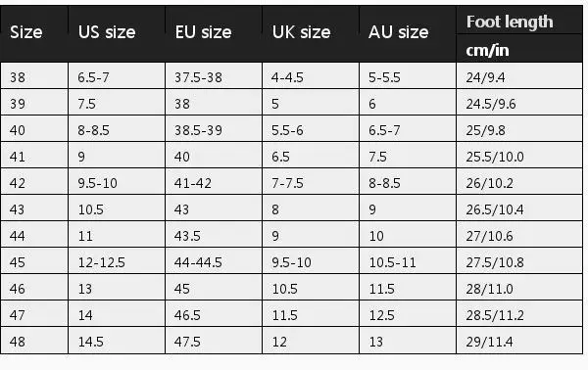Click UK size cell "10.5" in row 46
This screenshot has width=588, height=370.
(311, 287)
